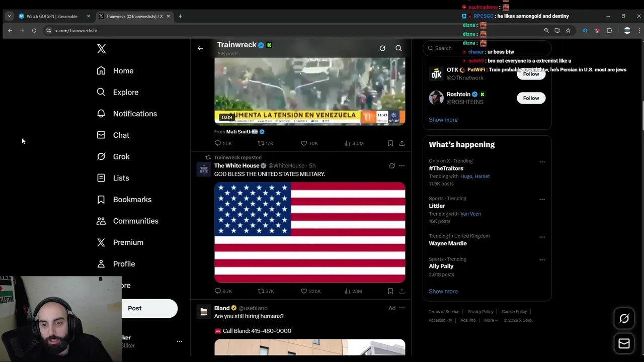The width and height of the screenshot is (644, 362).
Task: Open more options on White House post
Action: coord(401,165)
